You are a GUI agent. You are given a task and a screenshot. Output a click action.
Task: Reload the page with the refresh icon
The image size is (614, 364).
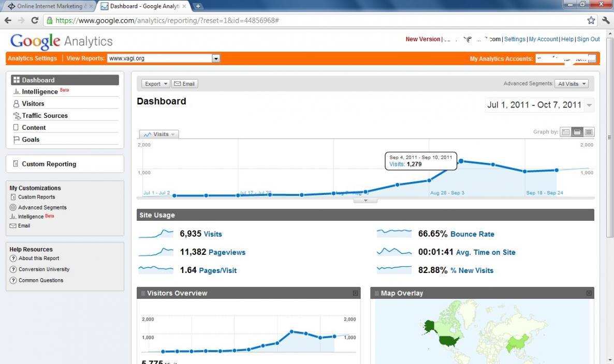point(35,20)
